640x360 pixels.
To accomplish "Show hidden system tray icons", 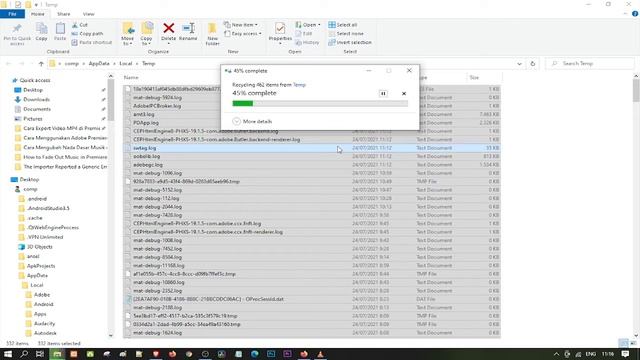I will click(x=556, y=354).
